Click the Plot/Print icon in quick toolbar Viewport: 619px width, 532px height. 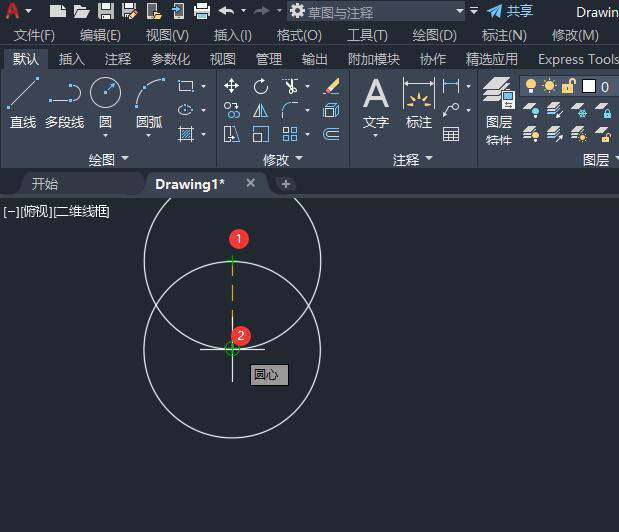202,11
